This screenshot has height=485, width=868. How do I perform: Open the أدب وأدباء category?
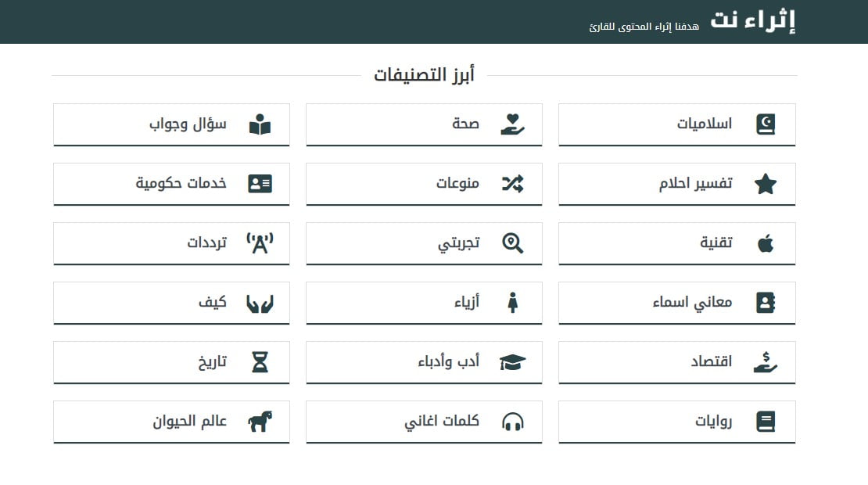424,362
